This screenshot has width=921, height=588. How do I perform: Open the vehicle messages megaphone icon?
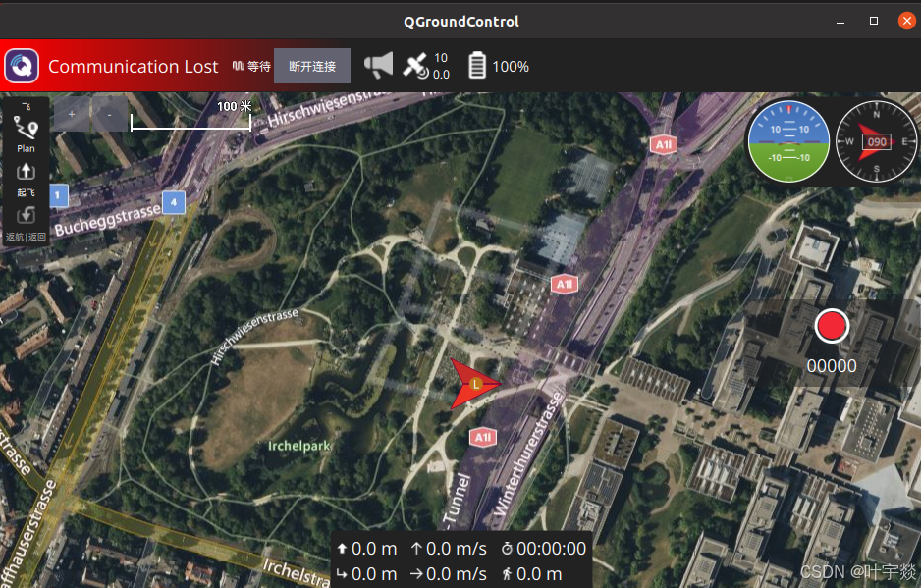(378, 65)
